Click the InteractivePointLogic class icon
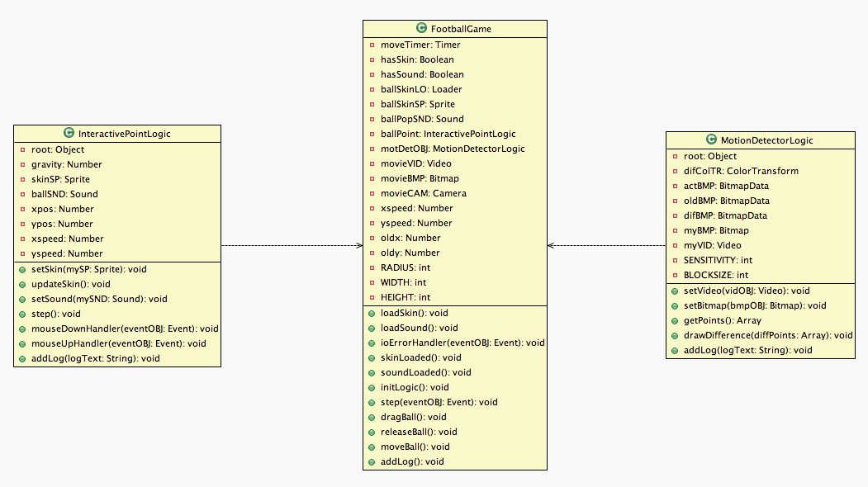Image resolution: width=868 pixels, height=487 pixels. [69, 134]
